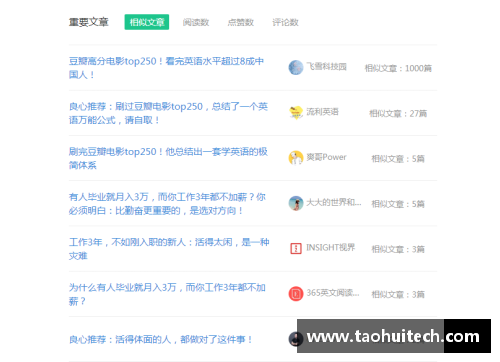
Task: Click 相似文章：1000篇 count
Action: (x=398, y=68)
